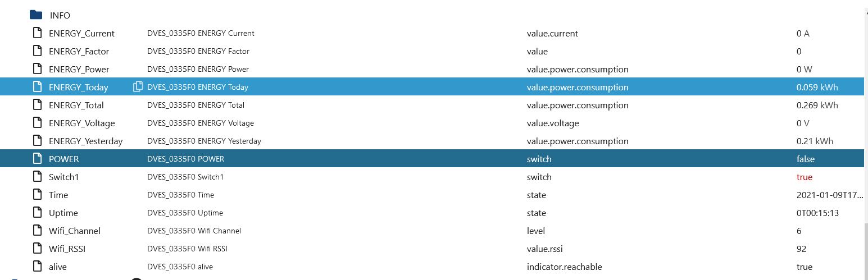Click the Uptime state file icon
Viewport: 868px width, 280px height.
pos(37,213)
